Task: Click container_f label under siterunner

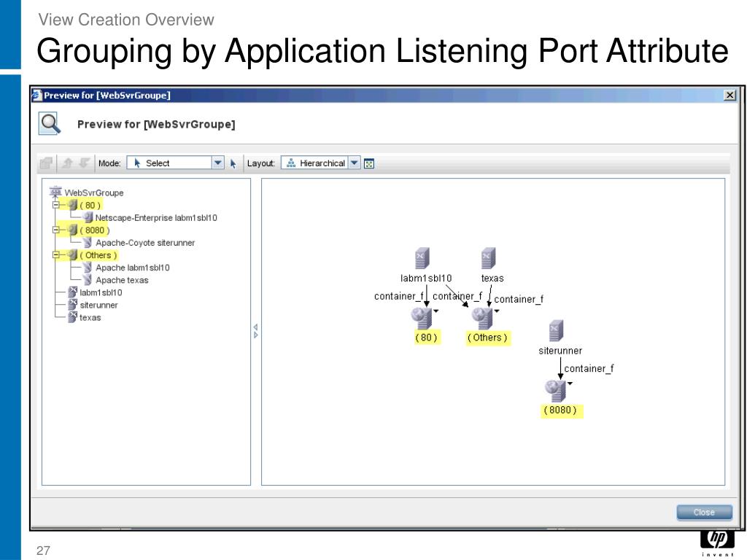Action: (589, 368)
